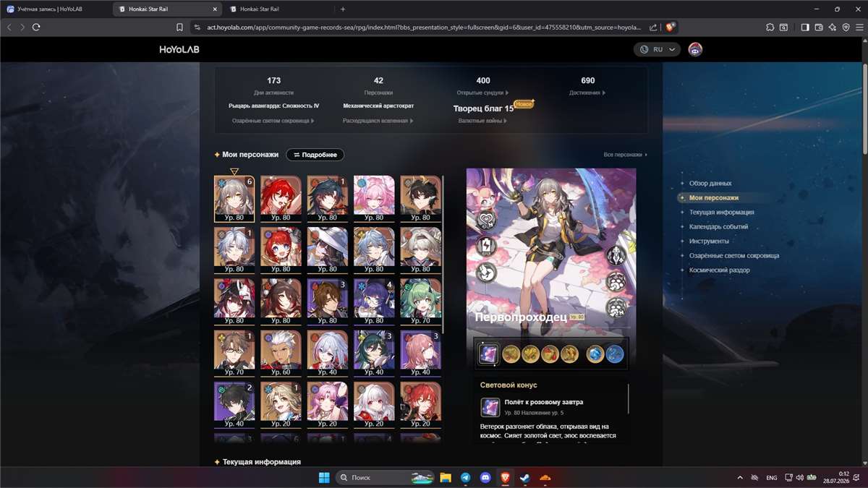Select the white-haired level 60 character
This screenshot has width=868, height=488.
[x=281, y=352]
